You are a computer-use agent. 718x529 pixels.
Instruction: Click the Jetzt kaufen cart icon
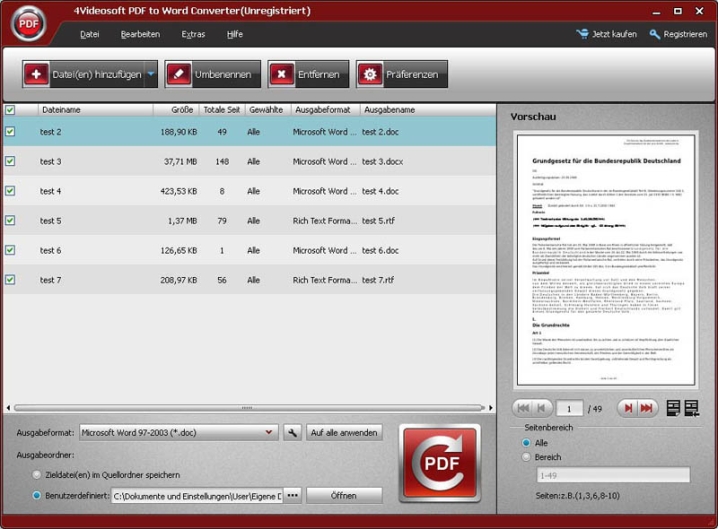pyautogui.click(x=583, y=34)
